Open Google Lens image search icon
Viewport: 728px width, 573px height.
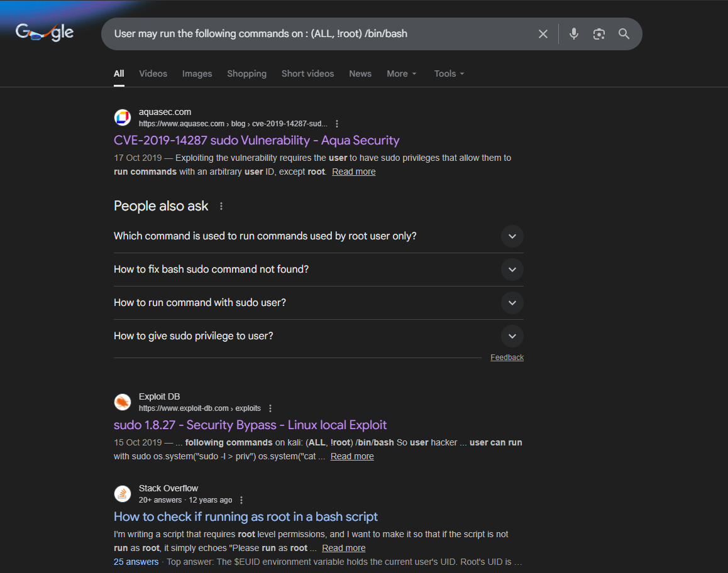coord(598,34)
